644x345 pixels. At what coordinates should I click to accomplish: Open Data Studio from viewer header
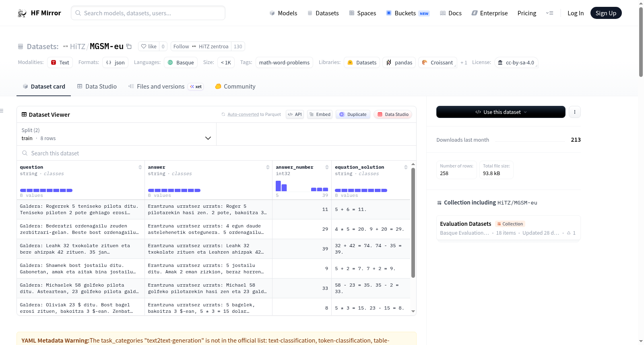393,114
